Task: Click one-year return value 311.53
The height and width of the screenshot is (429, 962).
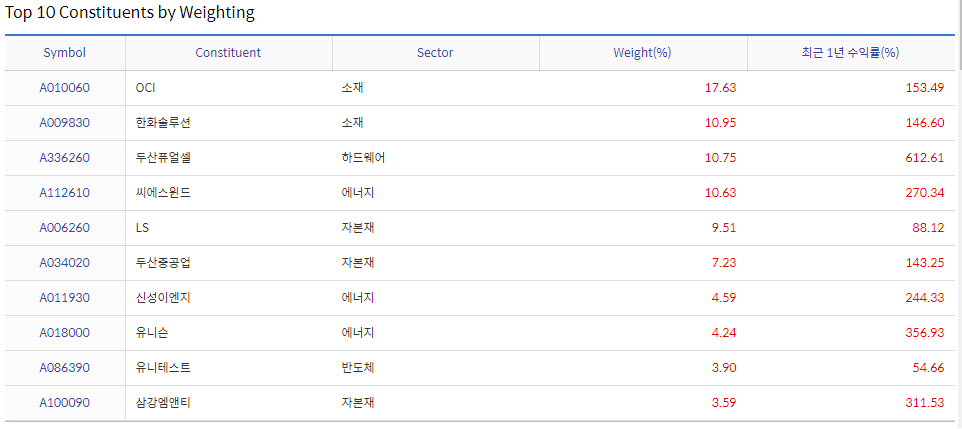Action: (x=925, y=403)
